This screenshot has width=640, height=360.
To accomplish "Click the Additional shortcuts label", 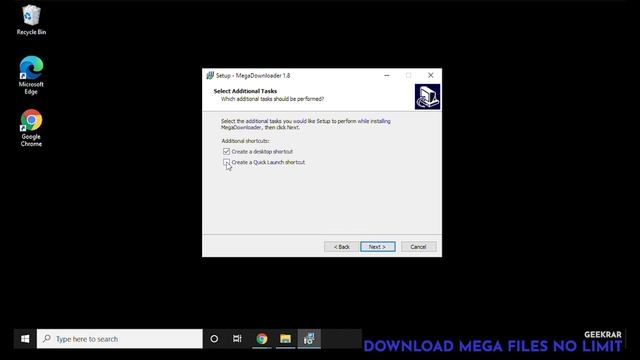I will [x=245, y=141].
